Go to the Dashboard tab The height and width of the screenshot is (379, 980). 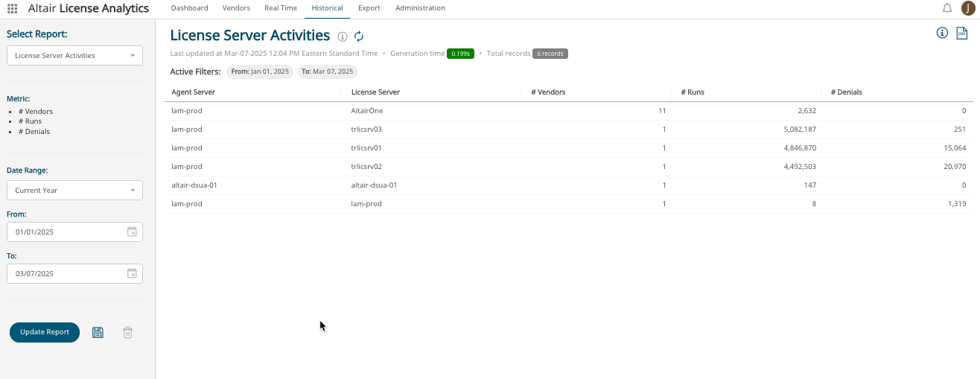[189, 8]
